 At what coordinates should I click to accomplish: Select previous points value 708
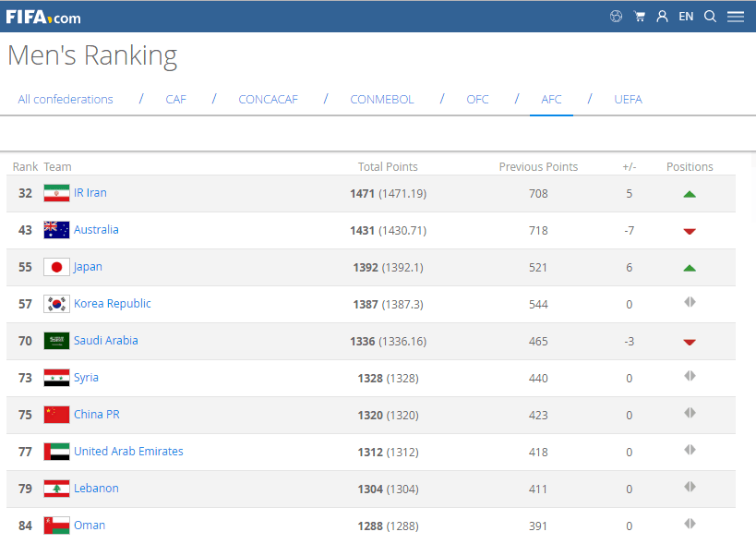point(538,193)
